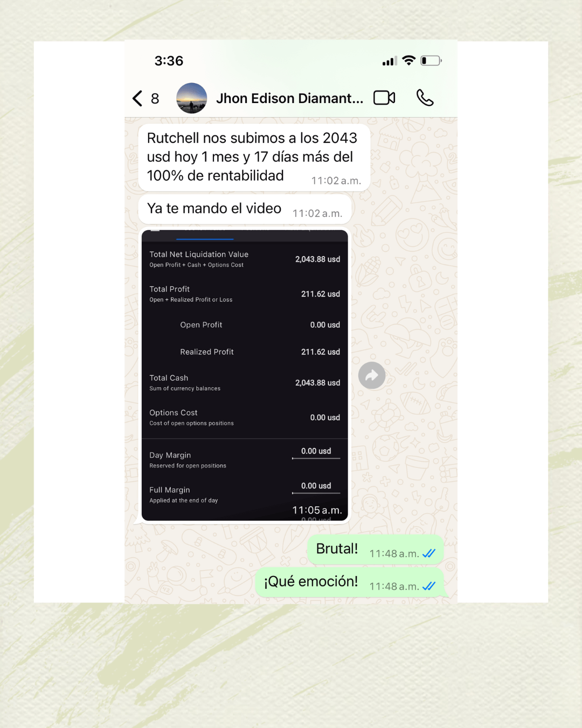Screen dimensions: 582x728
Task: Tap the Total Net Liquidation Value row
Action: click(x=245, y=259)
